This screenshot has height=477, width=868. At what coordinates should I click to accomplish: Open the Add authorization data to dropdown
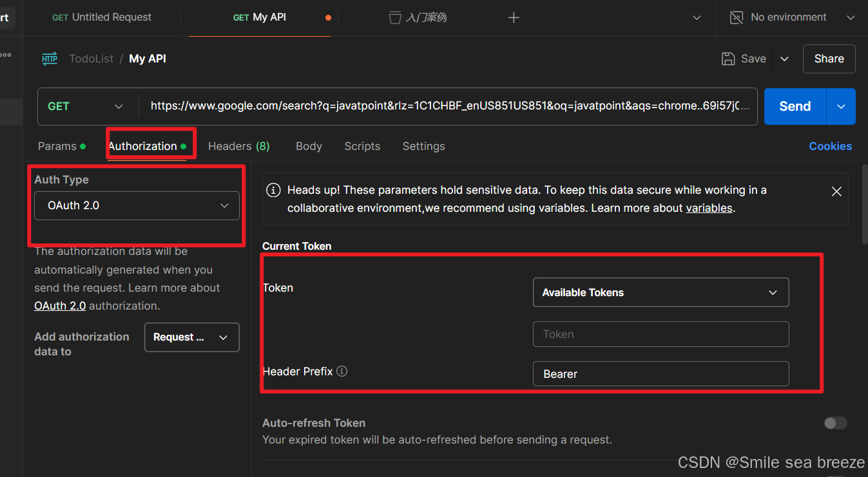(191, 337)
